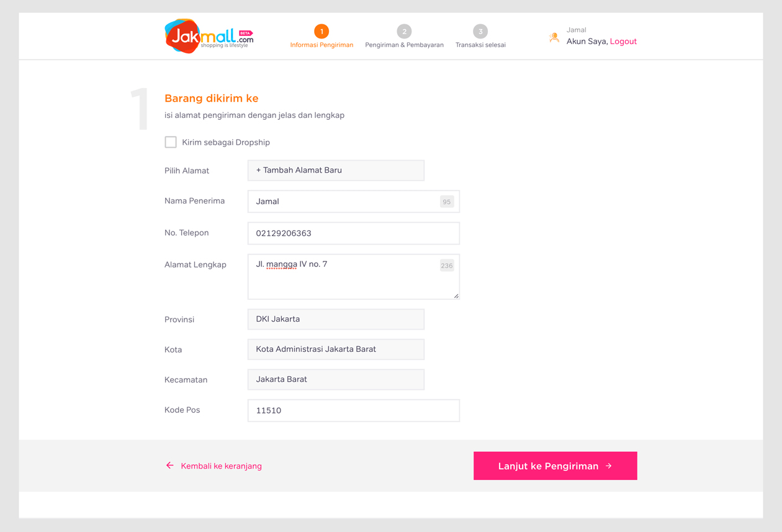Click the Jakmall.com logo
Viewport: 782px width, 532px height.
209,36
